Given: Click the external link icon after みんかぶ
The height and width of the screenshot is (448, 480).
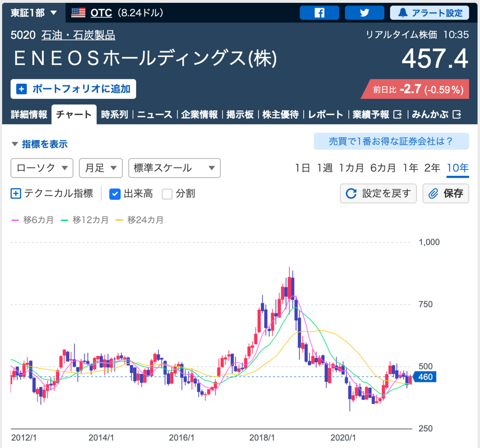Looking at the screenshot, I should click(457, 115).
